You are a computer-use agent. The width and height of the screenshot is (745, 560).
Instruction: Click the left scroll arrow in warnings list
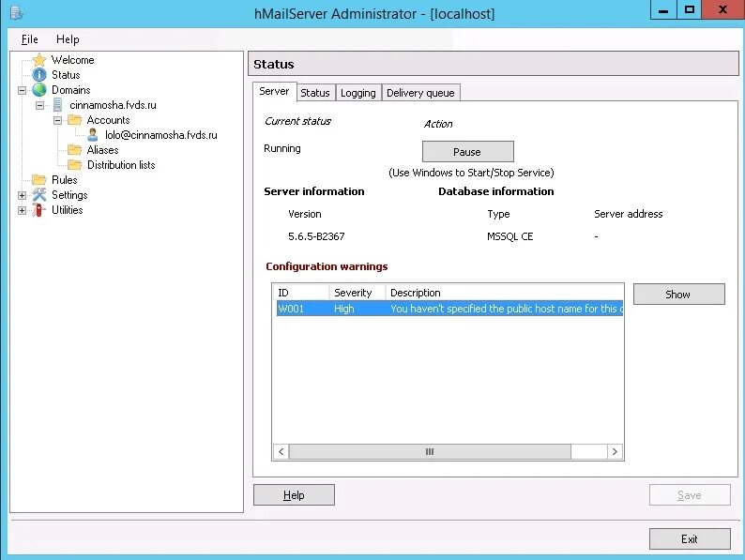(281, 452)
